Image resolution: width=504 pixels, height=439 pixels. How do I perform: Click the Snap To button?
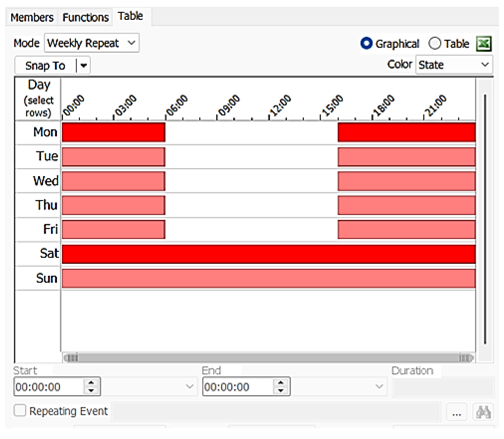pos(45,66)
